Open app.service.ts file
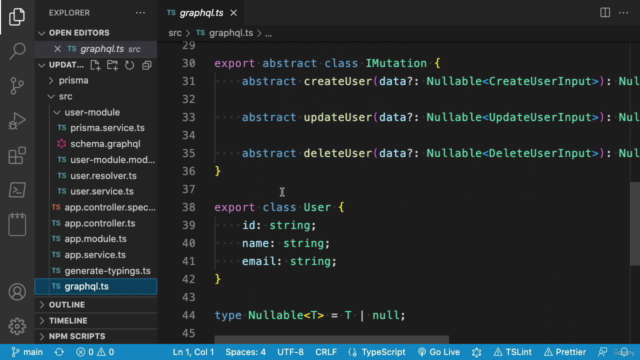This screenshot has width=640, height=360. coord(96,255)
